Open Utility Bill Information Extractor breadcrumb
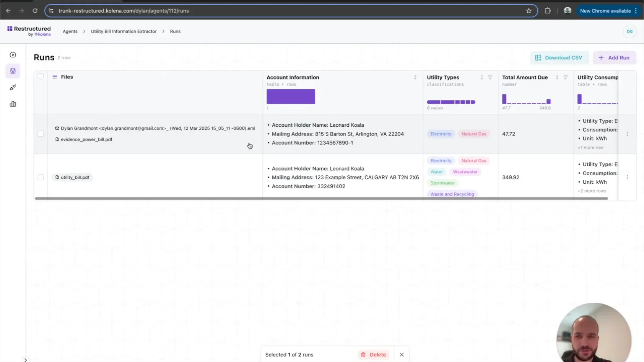The image size is (644, 362). 123,31
